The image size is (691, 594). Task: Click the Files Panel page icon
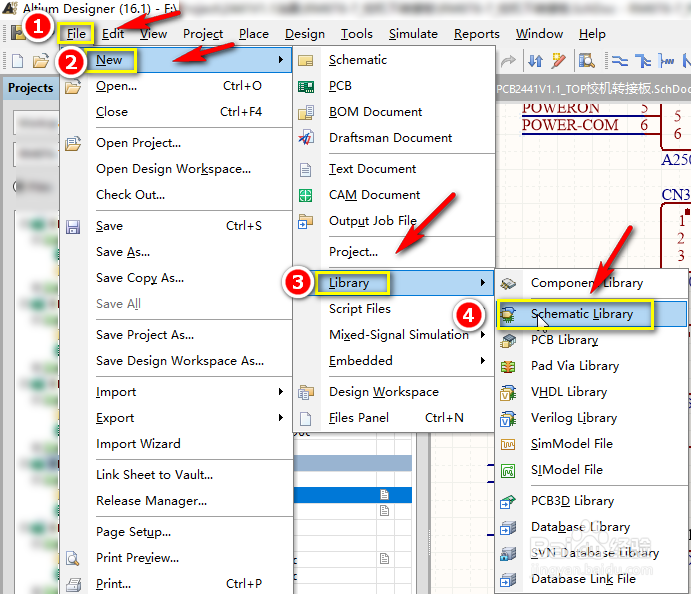305,418
